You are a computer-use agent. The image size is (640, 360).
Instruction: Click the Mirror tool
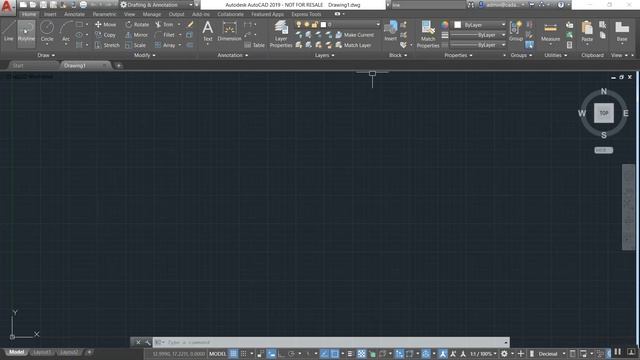[x=136, y=35]
